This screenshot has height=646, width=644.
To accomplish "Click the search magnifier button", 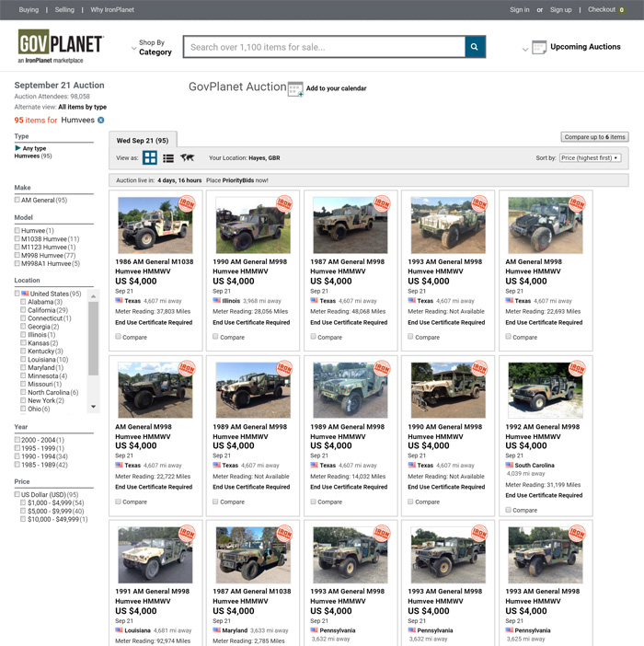I will [x=475, y=47].
